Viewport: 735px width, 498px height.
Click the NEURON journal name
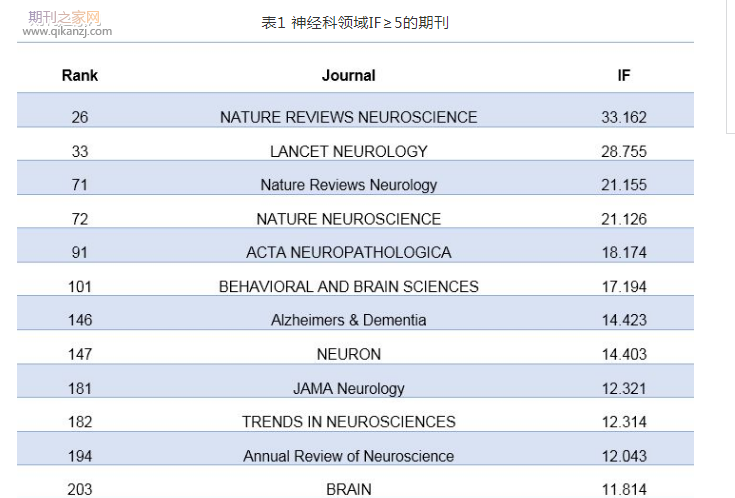tap(349, 354)
